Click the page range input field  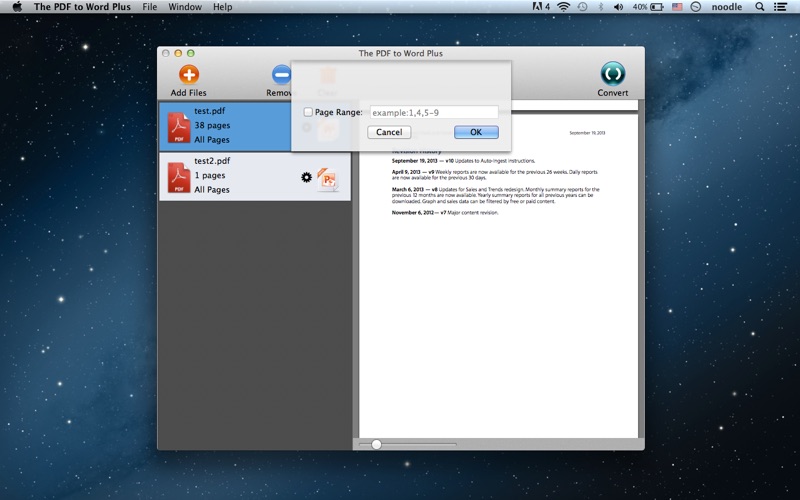coord(434,112)
